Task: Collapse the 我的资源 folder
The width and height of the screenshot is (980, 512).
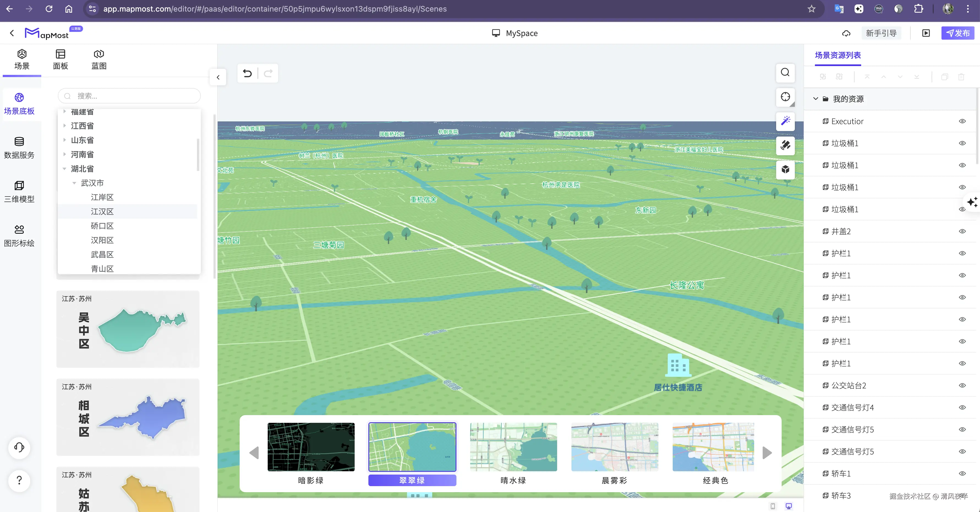Action: (815, 99)
